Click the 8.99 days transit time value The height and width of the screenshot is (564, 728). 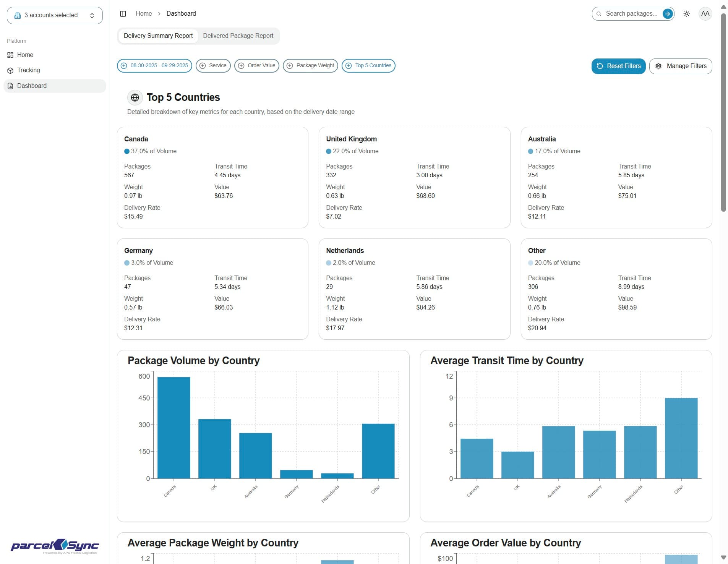pos(631,287)
